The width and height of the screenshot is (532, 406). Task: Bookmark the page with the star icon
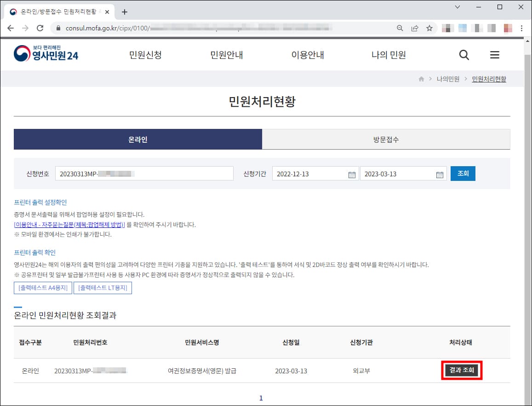pos(429,28)
